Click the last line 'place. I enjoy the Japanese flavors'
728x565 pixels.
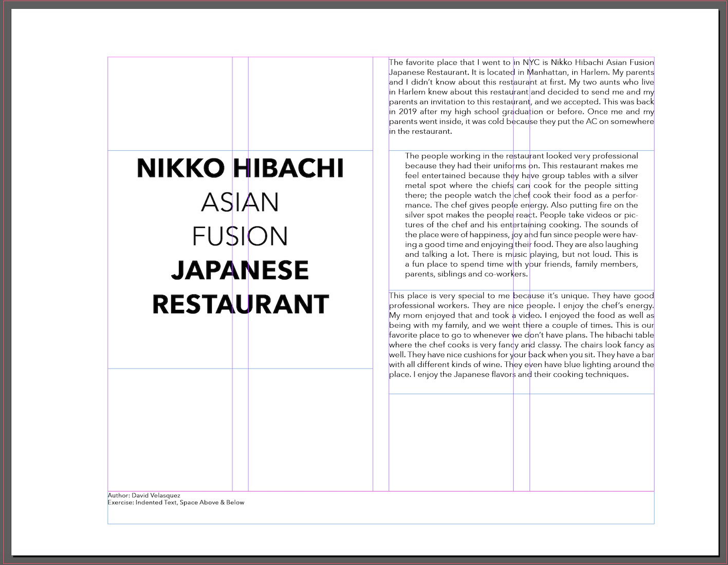point(508,375)
